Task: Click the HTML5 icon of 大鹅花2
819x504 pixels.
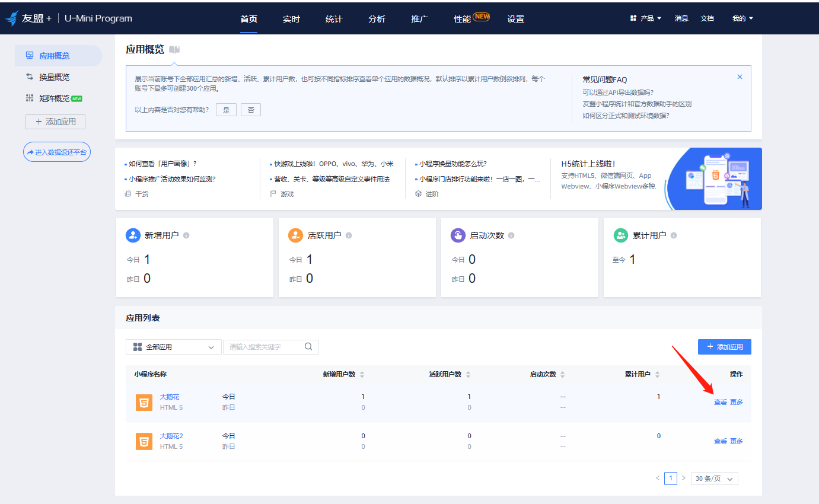Action: tap(144, 442)
